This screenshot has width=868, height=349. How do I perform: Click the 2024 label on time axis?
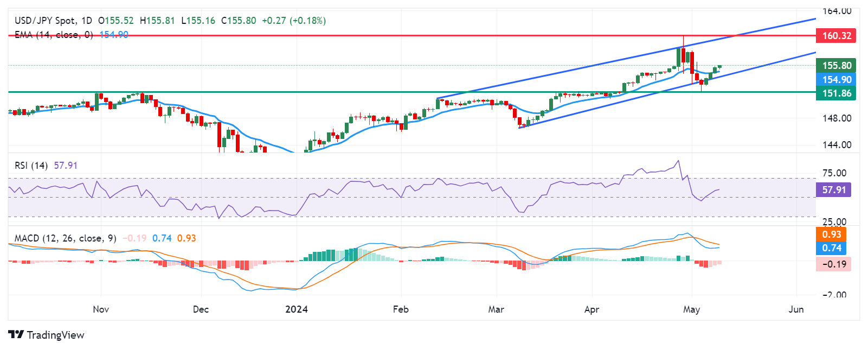click(x=296, y=309)
